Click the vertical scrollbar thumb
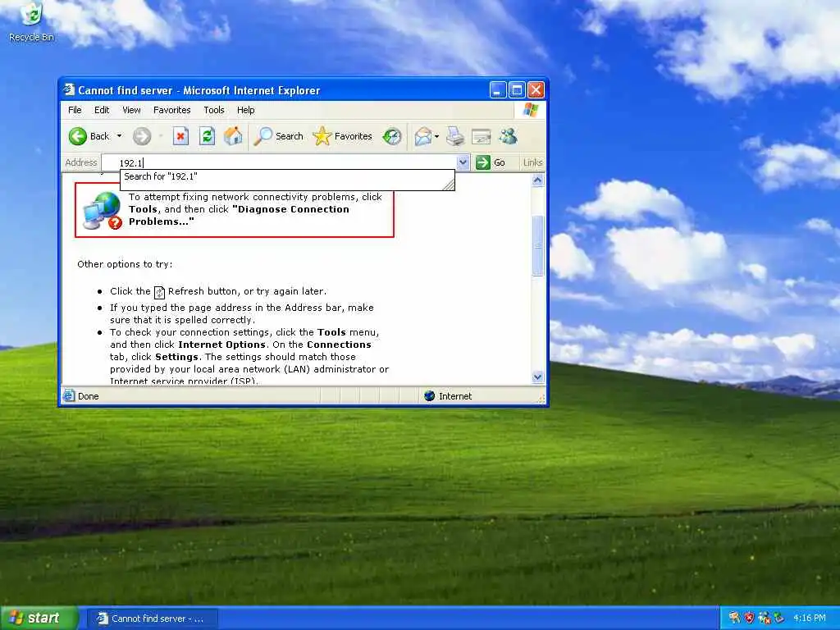 538,245
